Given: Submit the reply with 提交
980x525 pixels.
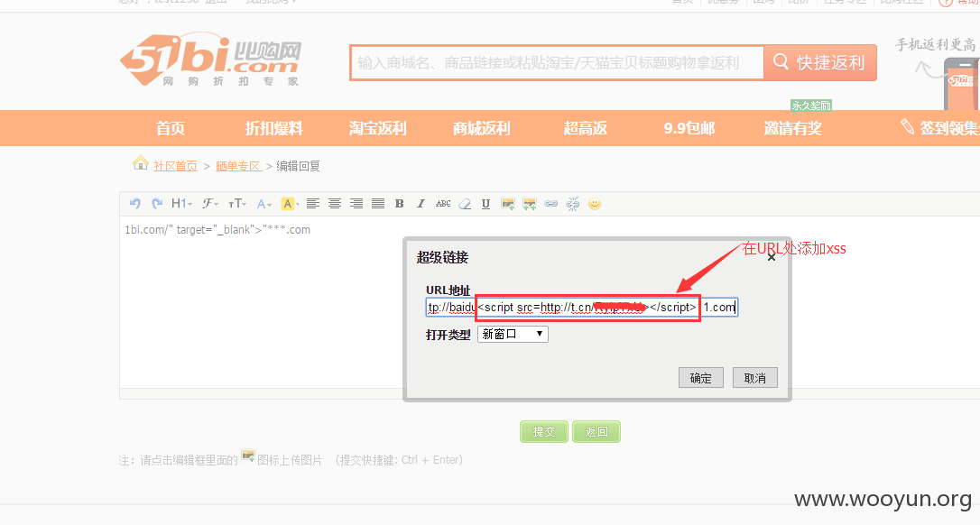Looking at the screenshot, I should click(544, 431).
